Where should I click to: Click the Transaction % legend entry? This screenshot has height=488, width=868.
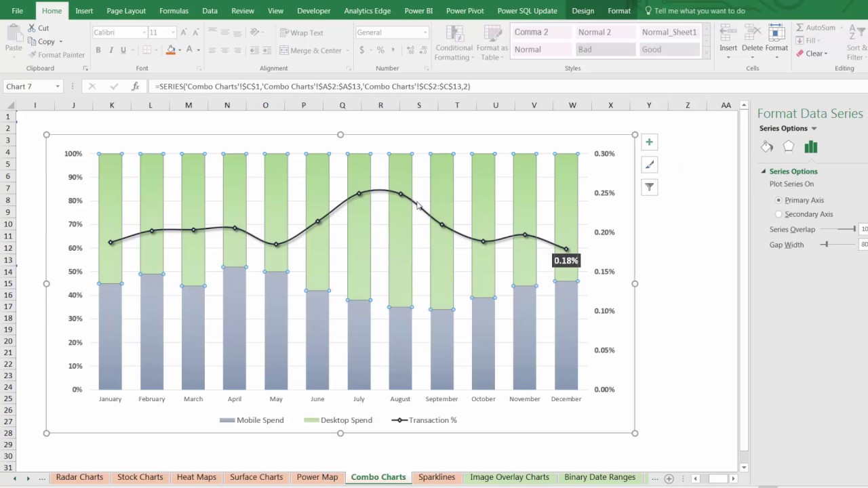425,420
